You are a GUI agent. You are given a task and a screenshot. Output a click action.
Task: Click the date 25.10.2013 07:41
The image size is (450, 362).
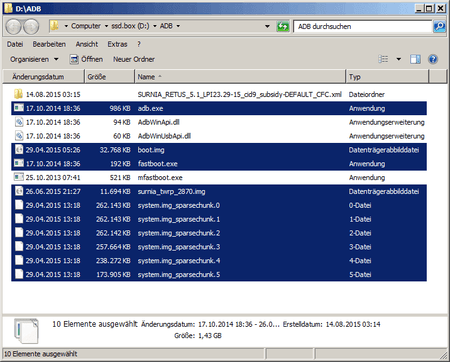(53, 178)
